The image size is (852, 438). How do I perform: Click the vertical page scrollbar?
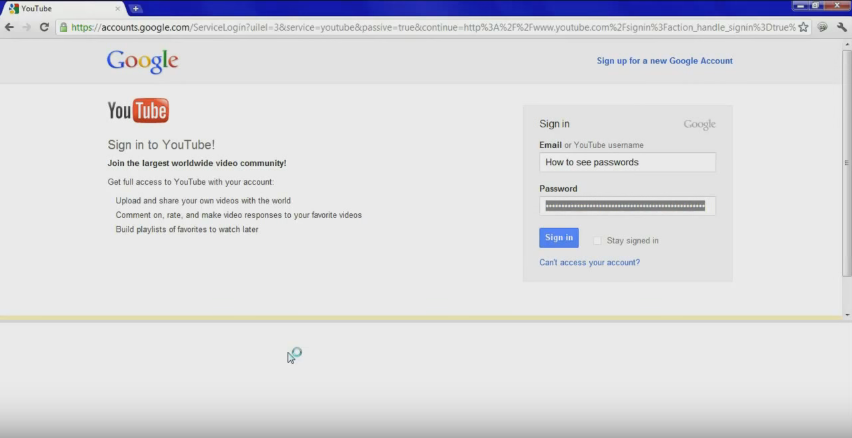pos(847,163)
